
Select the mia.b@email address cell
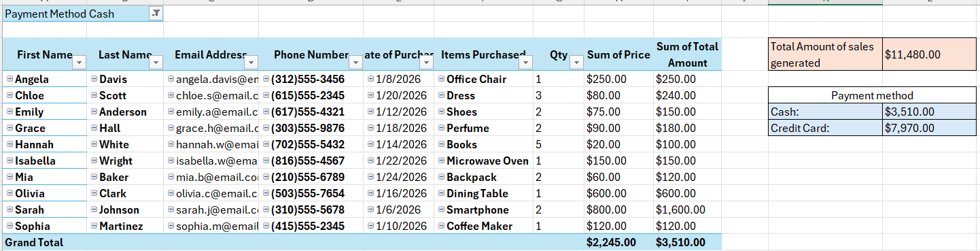point(211,177)
